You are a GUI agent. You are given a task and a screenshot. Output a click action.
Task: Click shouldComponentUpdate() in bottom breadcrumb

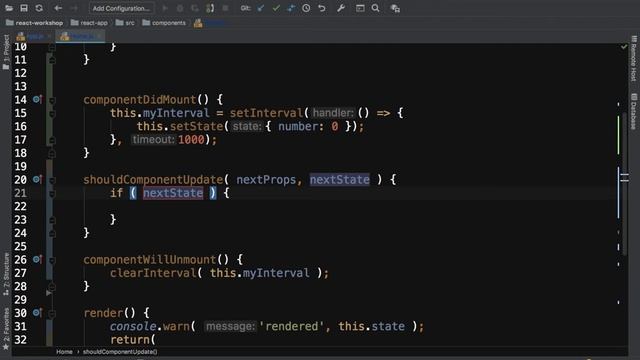tap(120, 351)
